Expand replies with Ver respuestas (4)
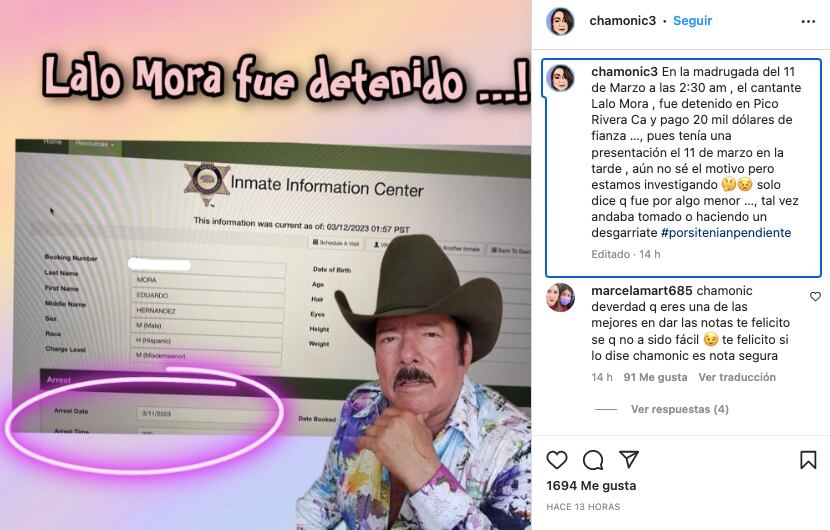 pos(680,409)
